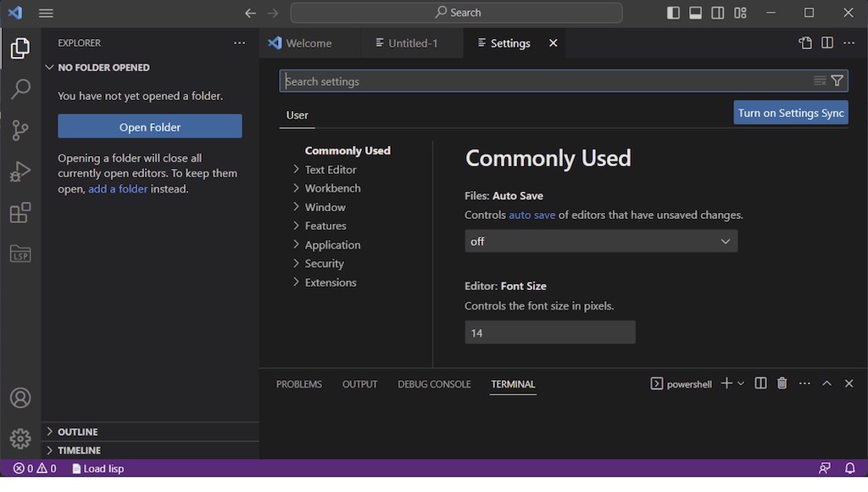Expand the Extensions settings group
Image resolution: width=868 pixels, height=492 pixels.
(331, 282)
